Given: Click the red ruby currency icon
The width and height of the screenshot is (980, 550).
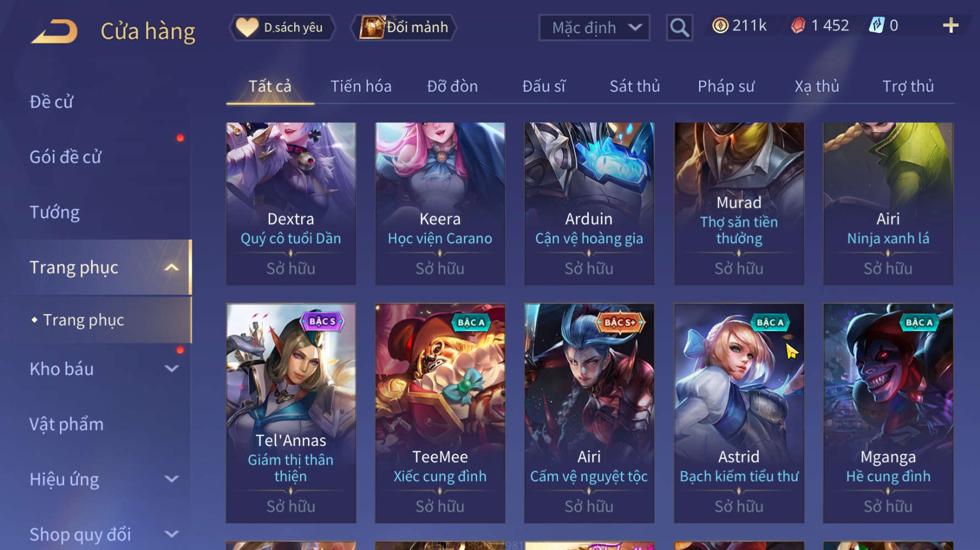Looking at the screenshot, I should point(798,25).
